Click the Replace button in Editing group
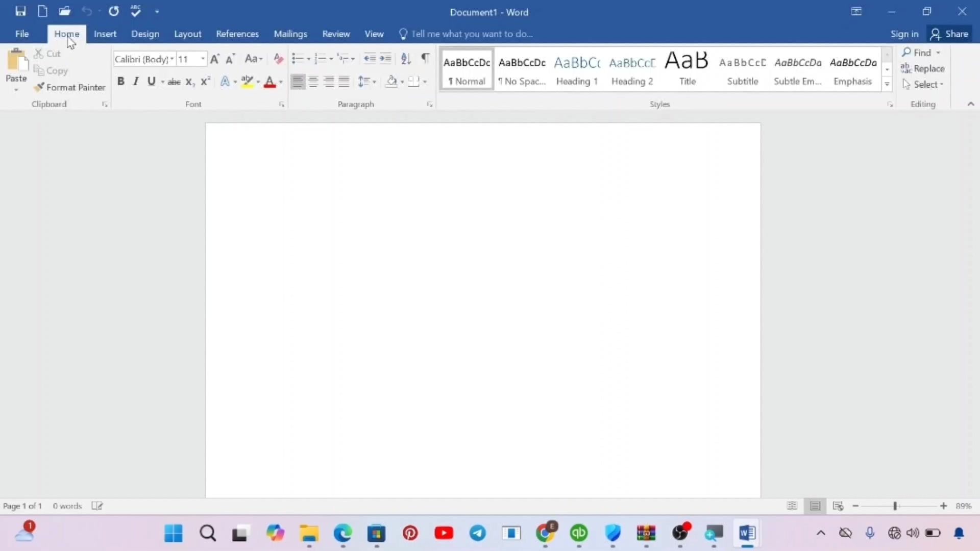 click(x=923, y=68)
